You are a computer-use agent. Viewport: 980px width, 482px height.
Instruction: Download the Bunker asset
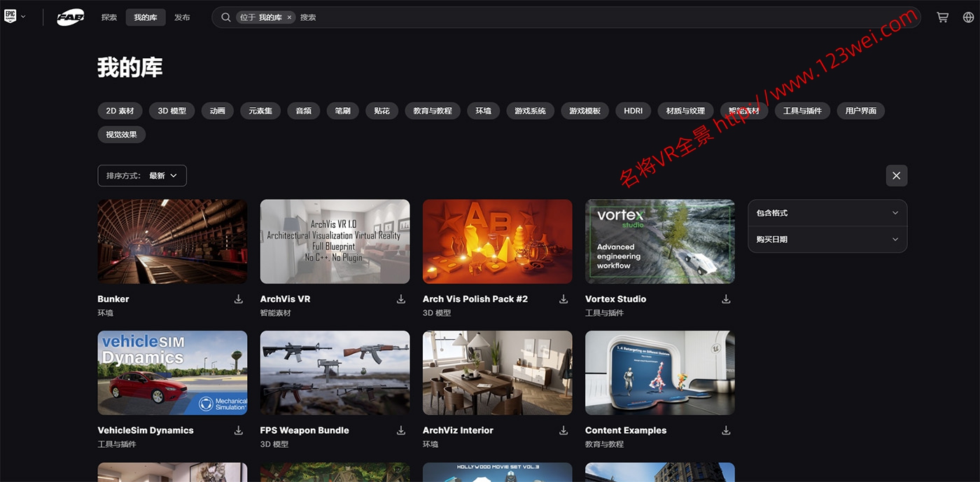click(239, 299)
